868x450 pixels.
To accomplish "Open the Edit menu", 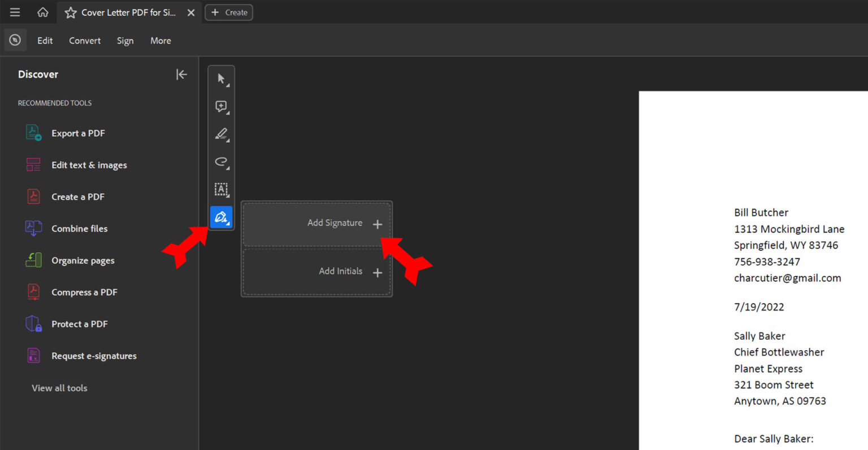I will [45, 41].
